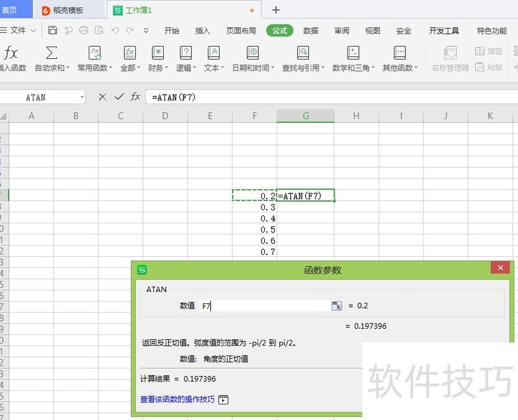
Task: Open the Logical functions icon
Action: (186, 53)
